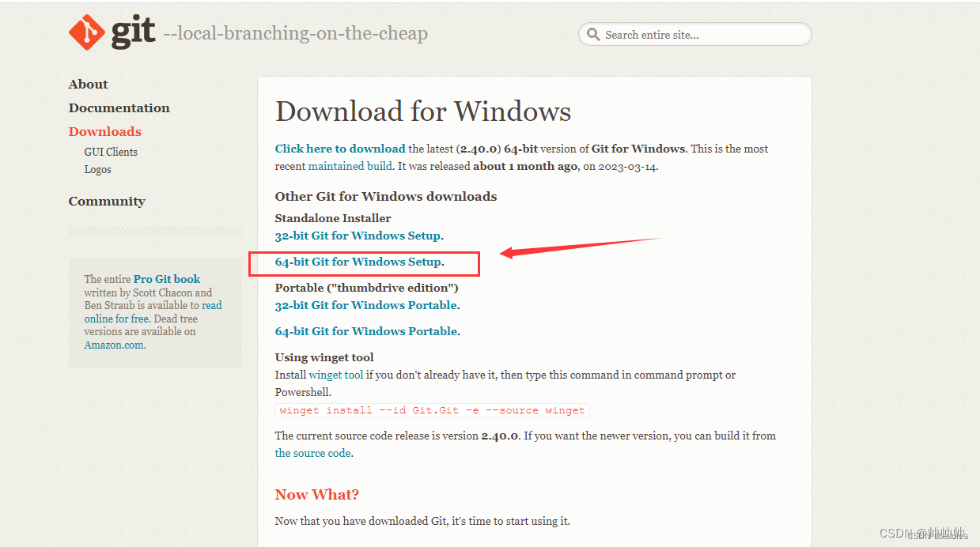Click the winget install command text
This screenshot has width=980, height=547.
(x=433, y=410)
